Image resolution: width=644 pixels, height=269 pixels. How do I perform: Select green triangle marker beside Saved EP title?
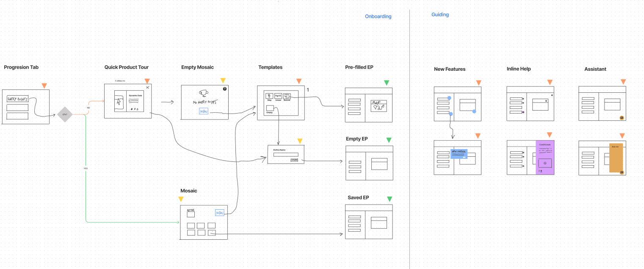[390, 199]
